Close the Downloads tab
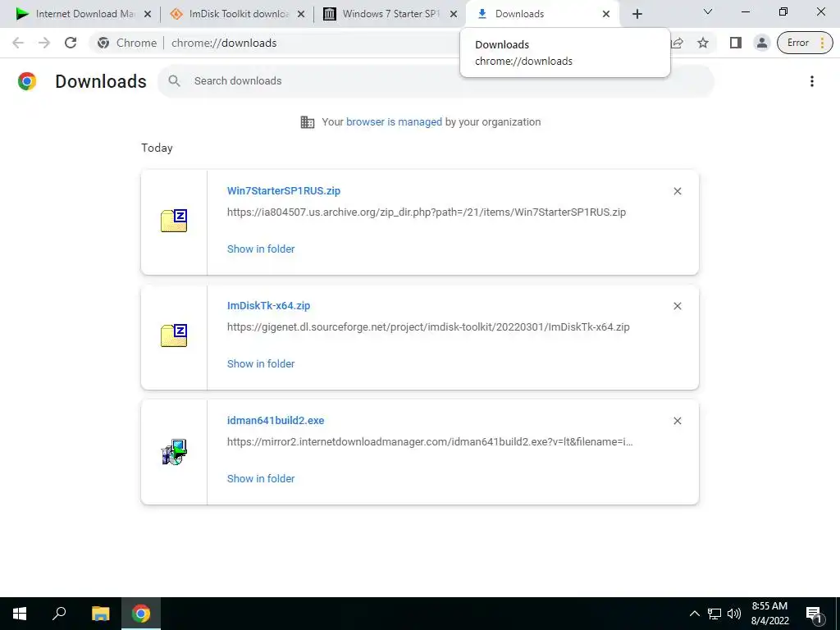This screenshot has width=840, height=630. click(606, 15)
